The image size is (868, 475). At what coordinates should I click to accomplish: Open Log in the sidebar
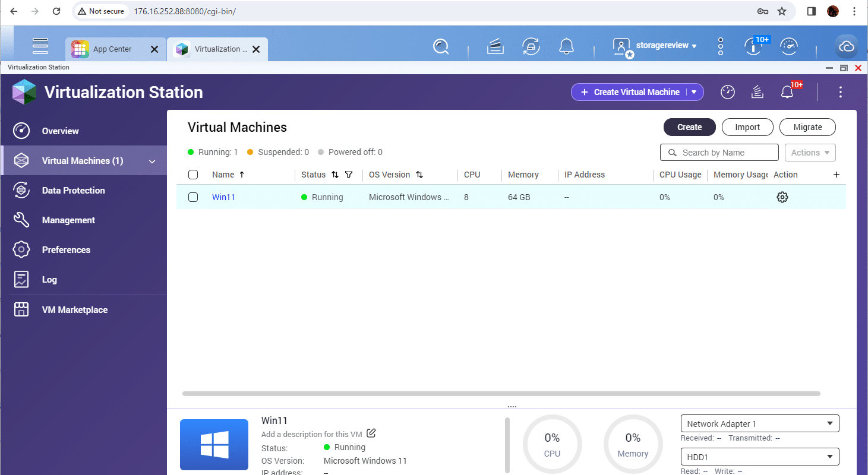pyautogui.click(x=83, y=280)
